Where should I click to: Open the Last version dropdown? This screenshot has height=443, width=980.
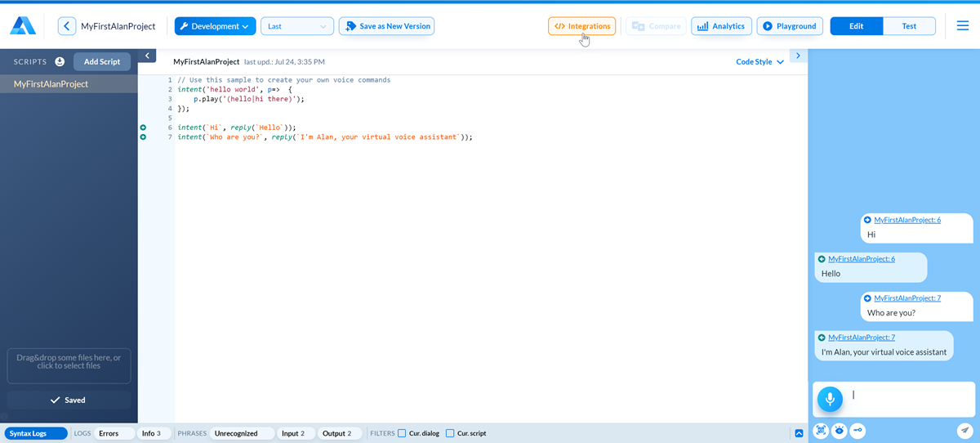coord(296,26)
